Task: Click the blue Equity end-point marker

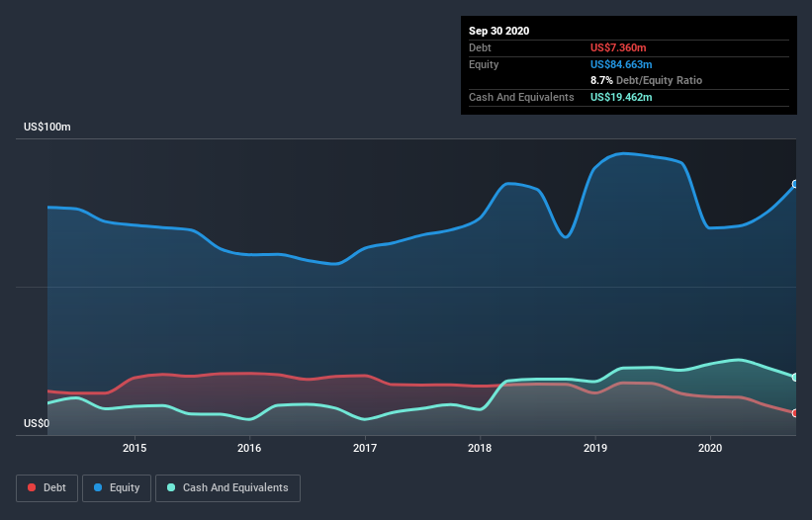Action: [x=795, y=184]
